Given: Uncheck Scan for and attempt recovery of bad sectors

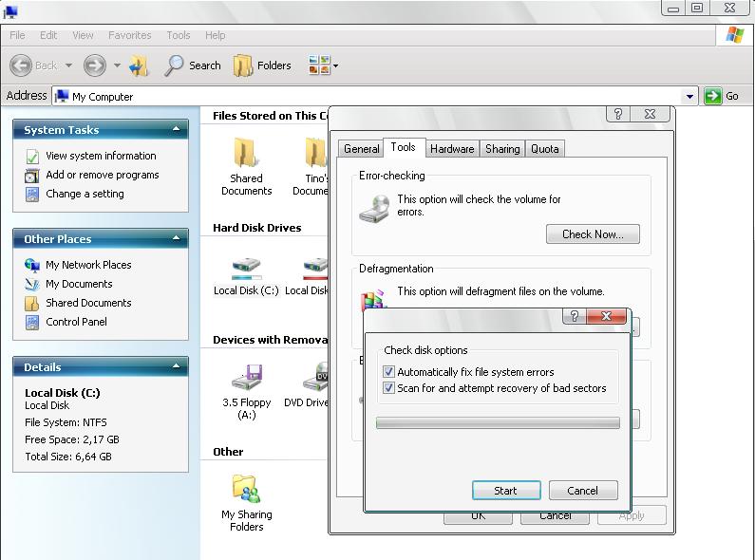Looking at the screenshot, I should coord(388,388).
